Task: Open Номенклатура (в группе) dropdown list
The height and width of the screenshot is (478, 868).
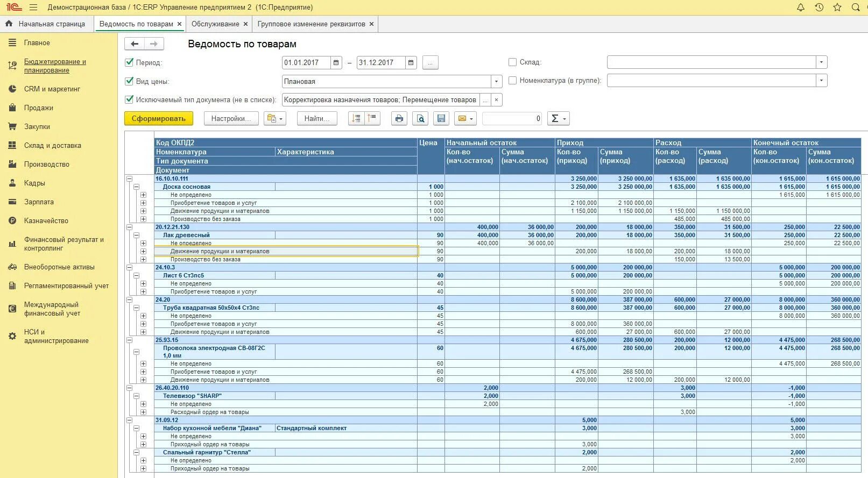Action: pos(821,81)
